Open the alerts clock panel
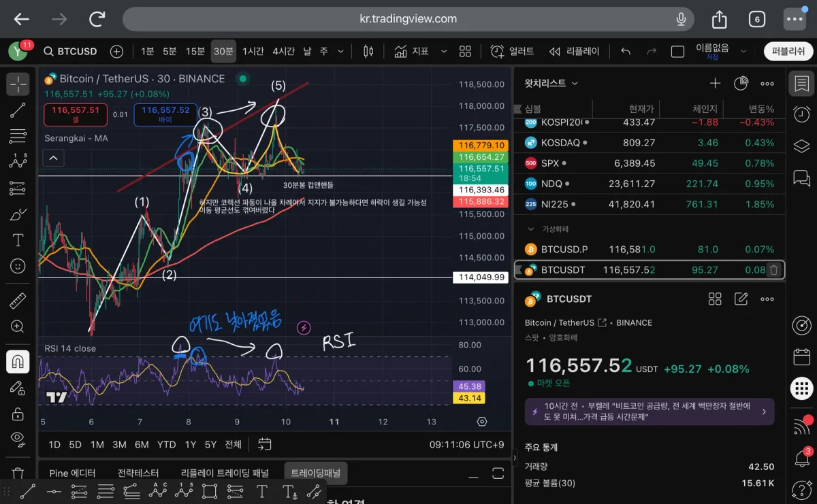Screen dimensions: 817x504 (801, 114)
